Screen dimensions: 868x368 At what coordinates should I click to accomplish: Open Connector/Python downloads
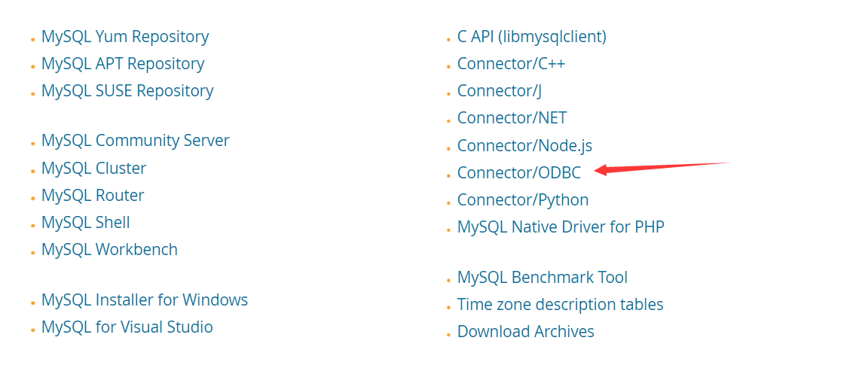[x=523, y=200]
